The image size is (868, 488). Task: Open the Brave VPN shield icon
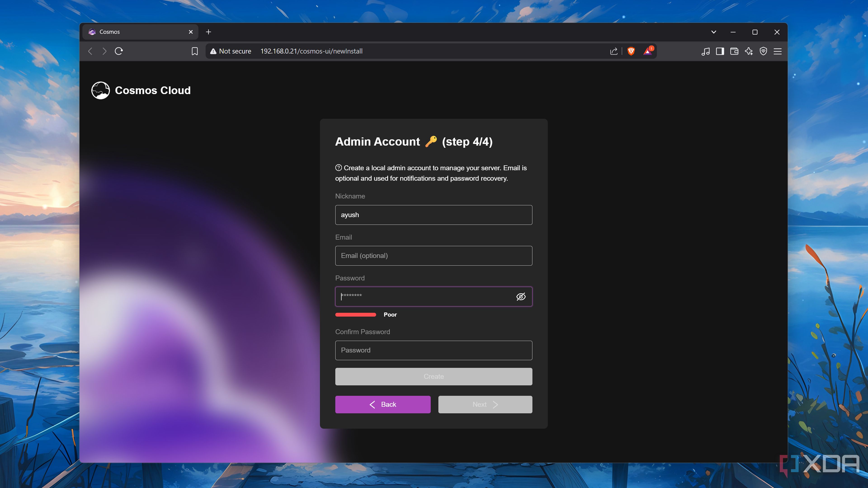[x=763, y=51]
